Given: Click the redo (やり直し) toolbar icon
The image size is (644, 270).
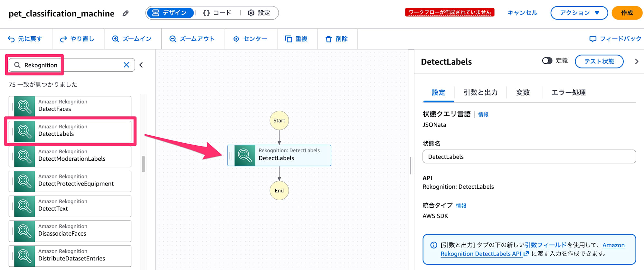Looking at the screenshot, I should [x=63, y=39].
